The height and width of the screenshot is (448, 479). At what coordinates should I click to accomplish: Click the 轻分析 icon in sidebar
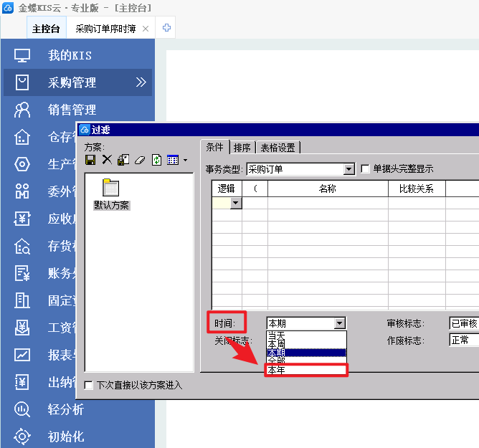[x=23, y=409]
